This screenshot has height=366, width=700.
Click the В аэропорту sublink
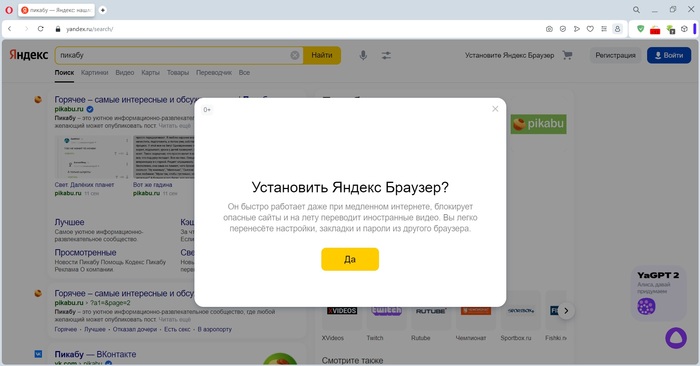[x=215, y=329]
